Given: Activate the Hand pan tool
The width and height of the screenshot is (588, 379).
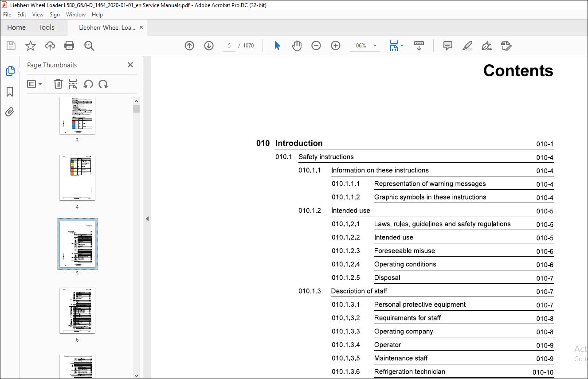Looking at the screenshot, I should 297,46.
